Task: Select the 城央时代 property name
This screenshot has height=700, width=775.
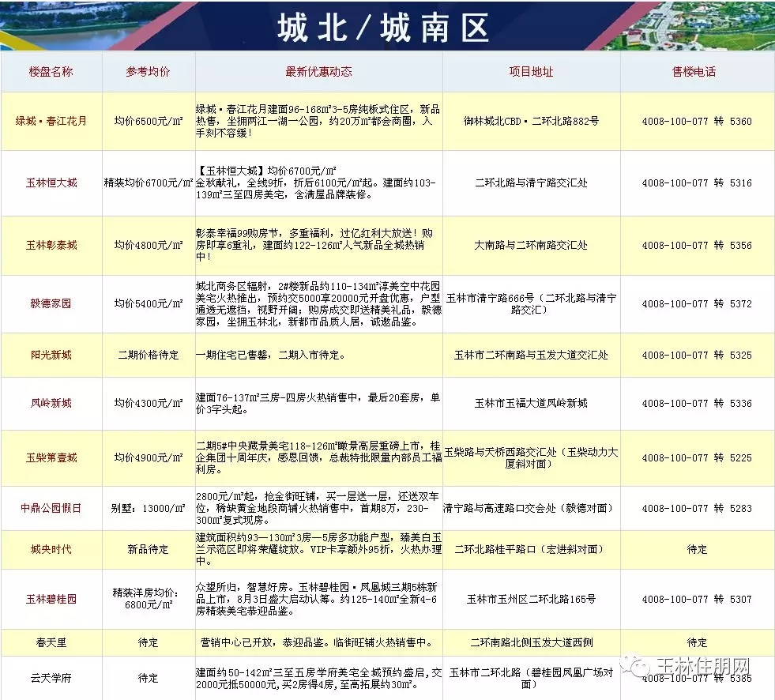Action: click(x=51, y=549)
